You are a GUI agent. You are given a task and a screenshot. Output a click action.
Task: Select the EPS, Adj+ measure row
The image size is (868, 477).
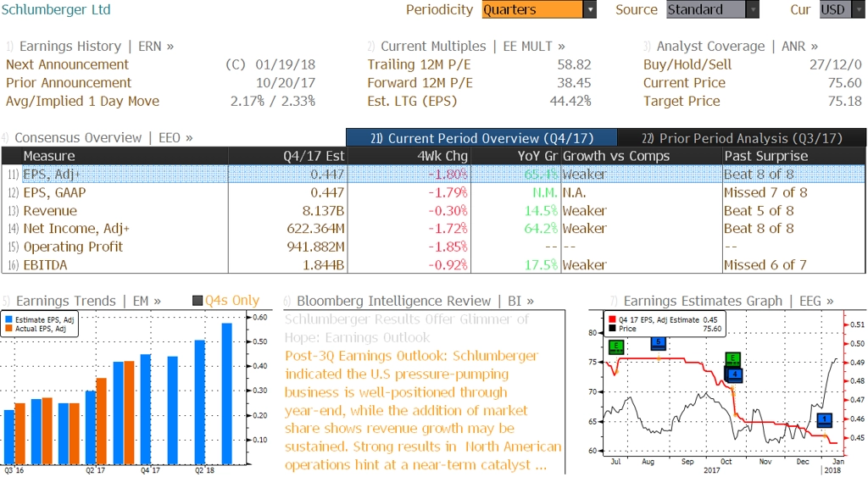433,174
